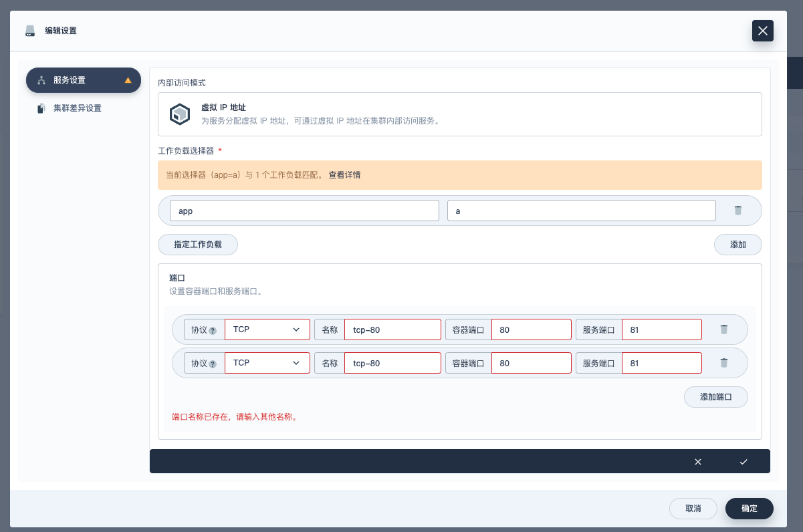The height and width of the screenshot is (532, 803).
Task: Delete the app=a selector row
Action: [x=738, y=211]
